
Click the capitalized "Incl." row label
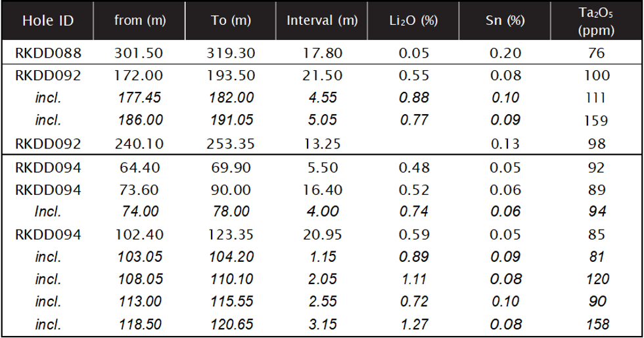[48, 211]
